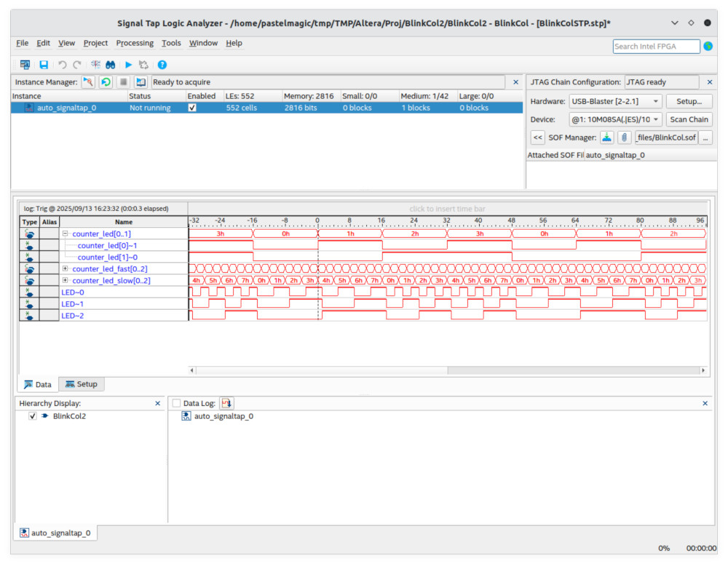Click the Save icon in the toolbar
728x566 pixels.
pyautogui.click(x=43, y=65)
